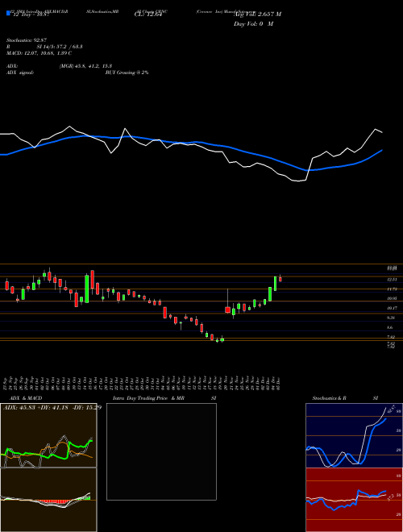
Task: Click the ADX indicator chart thumbnail
Action: (48, 435)
